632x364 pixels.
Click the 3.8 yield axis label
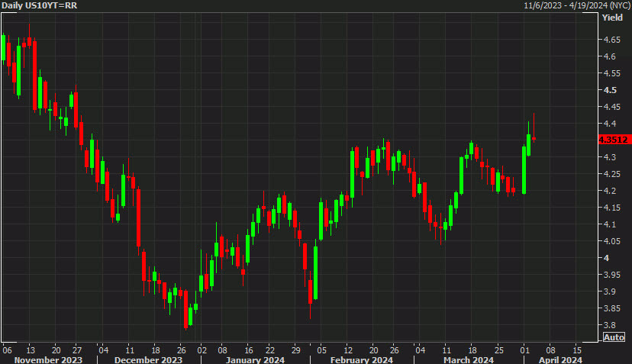[609, 325]
